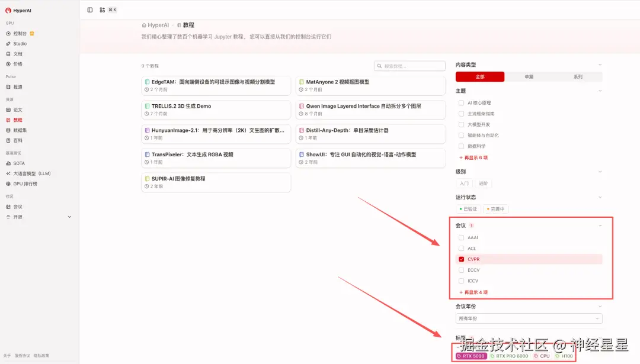
Task: Check the 主流框架指南 topic checkbox
Action: 461,114
